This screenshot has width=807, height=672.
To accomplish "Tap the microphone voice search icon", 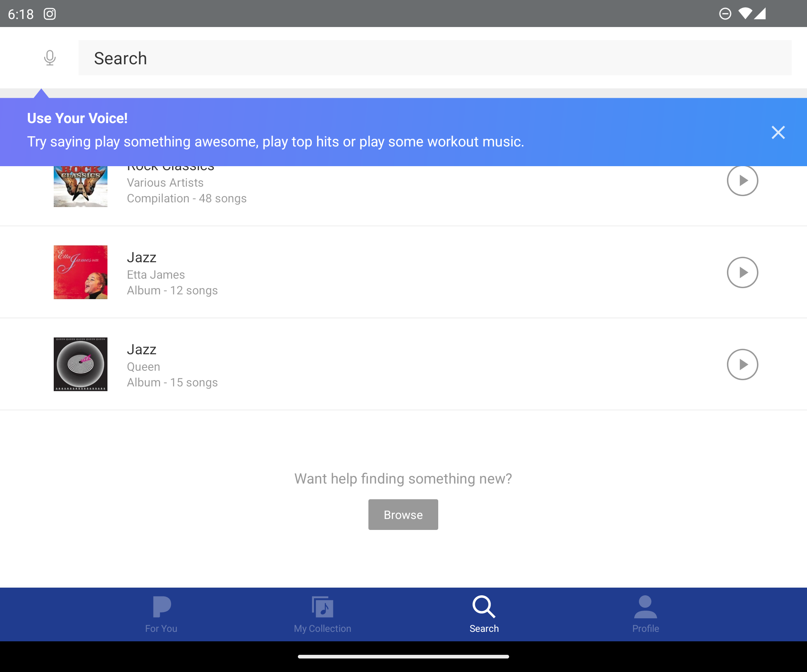I will tap(50, 58).
